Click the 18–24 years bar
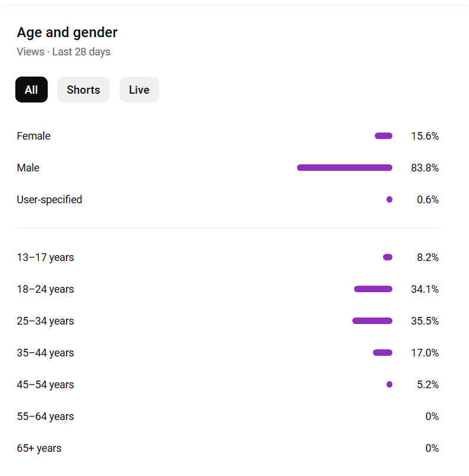Image resolution: width=469 pixels, height=476 pixels. 373,289
